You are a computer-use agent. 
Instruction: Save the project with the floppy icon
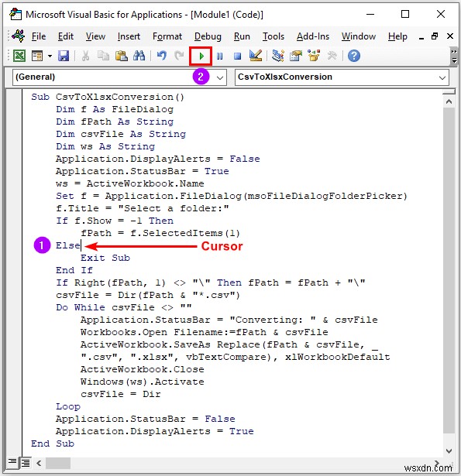click(64, 57)
